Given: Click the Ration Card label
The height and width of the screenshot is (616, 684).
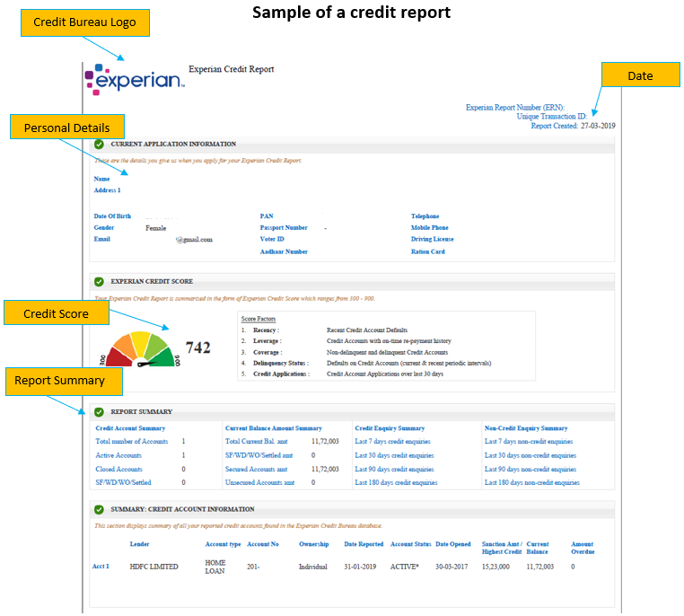Looking at the screenshot, I should 427,251.
